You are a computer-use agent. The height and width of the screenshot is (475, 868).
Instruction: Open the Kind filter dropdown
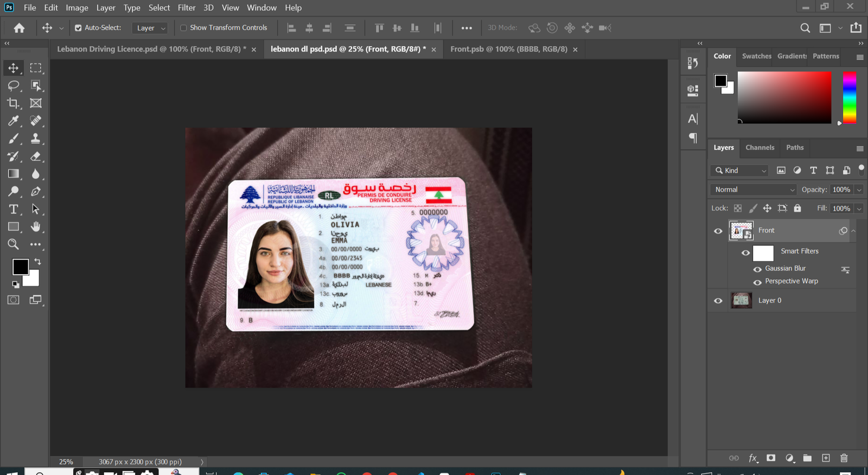[x=740, y=170]
